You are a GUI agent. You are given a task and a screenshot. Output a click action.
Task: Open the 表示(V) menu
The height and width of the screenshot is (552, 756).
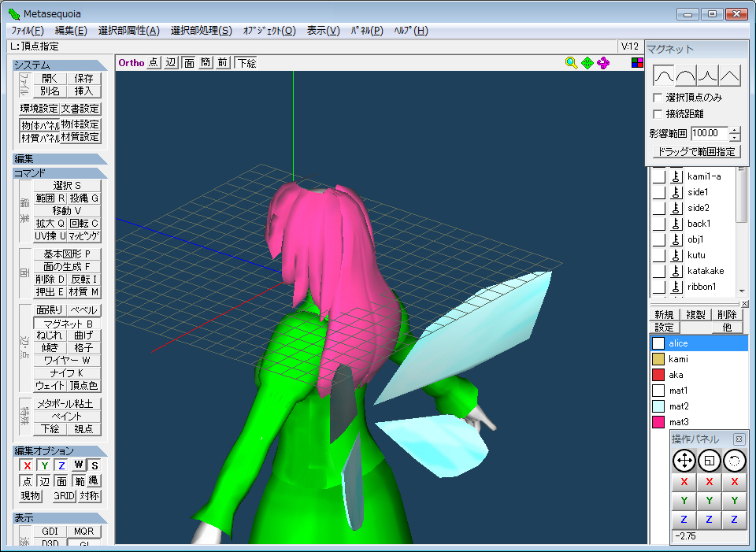click(x=323, y=31)
